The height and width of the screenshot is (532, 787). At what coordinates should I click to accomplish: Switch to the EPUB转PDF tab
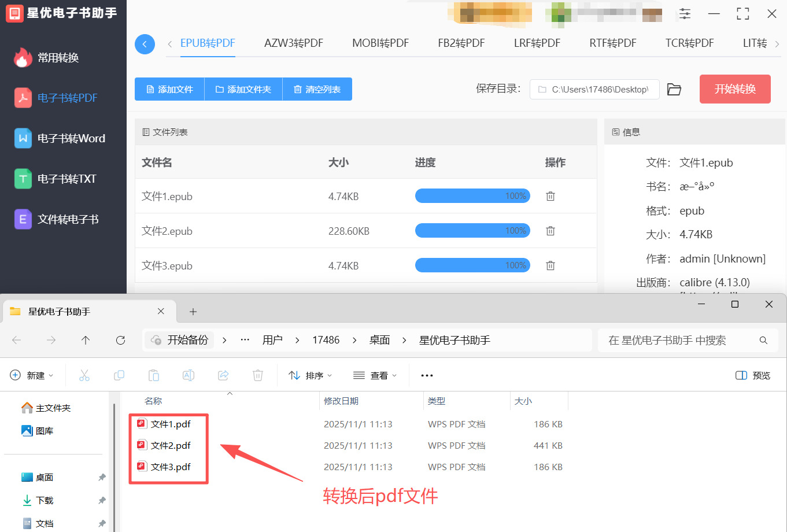tap(208, 43)
